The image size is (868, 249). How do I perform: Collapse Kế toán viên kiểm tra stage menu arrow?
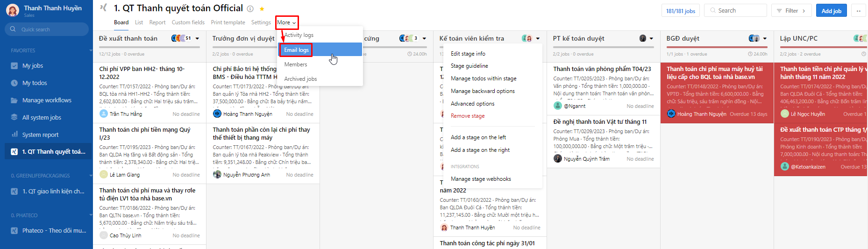point(538,39)
